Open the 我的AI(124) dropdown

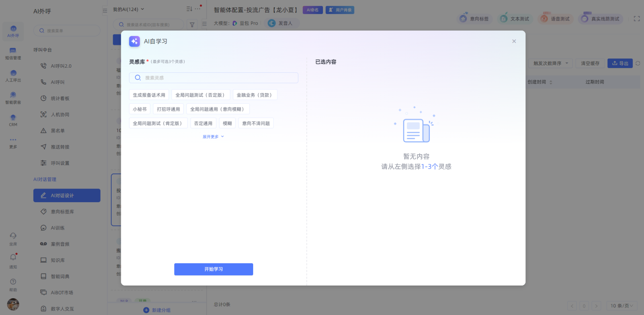click(x=128, y=9)
